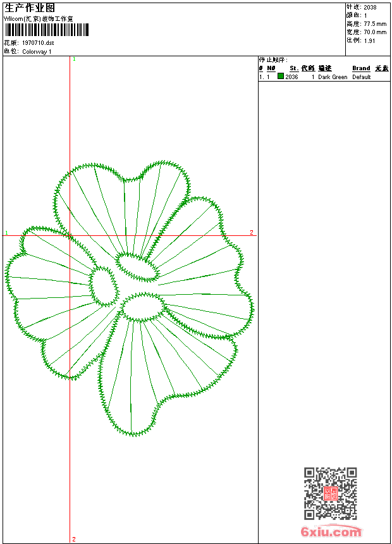
Task: Click the 描述 column header
Action: pyautogui.click(x=324, y=68)
